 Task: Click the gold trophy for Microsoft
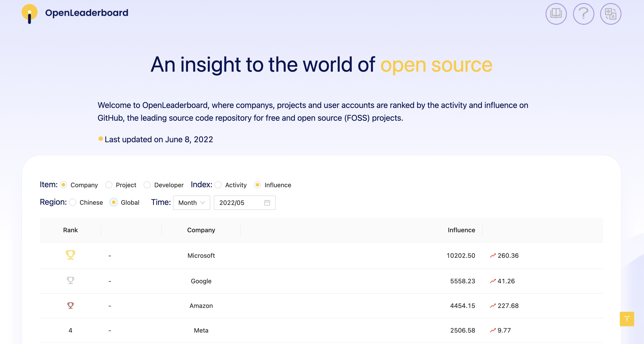[70, 255]
